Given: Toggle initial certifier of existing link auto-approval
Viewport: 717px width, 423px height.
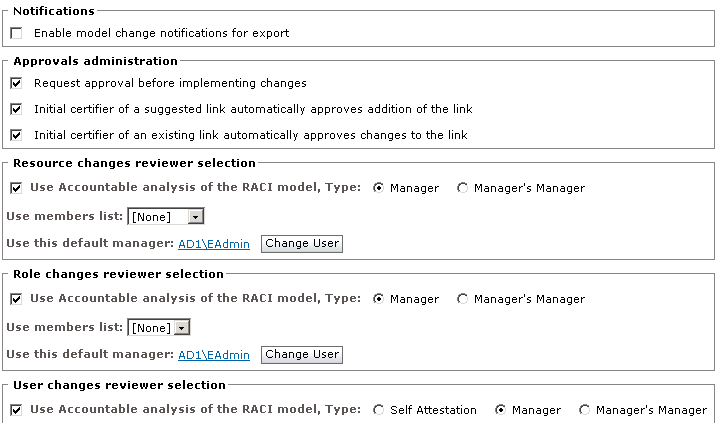Looking at the screenshot, I should click(16, 134).
